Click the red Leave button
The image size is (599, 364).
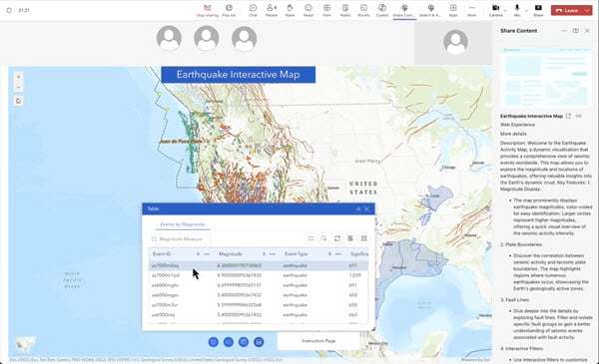[567, 10]
